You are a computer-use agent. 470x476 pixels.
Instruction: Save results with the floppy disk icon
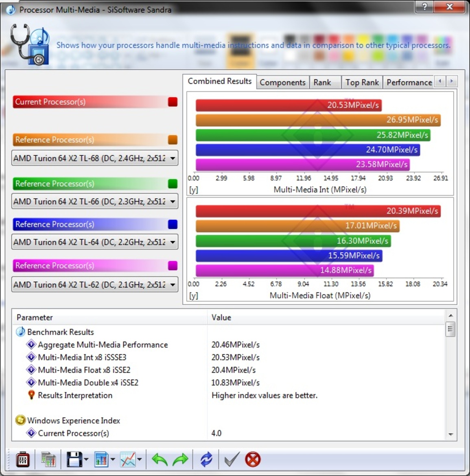[74, 460]
